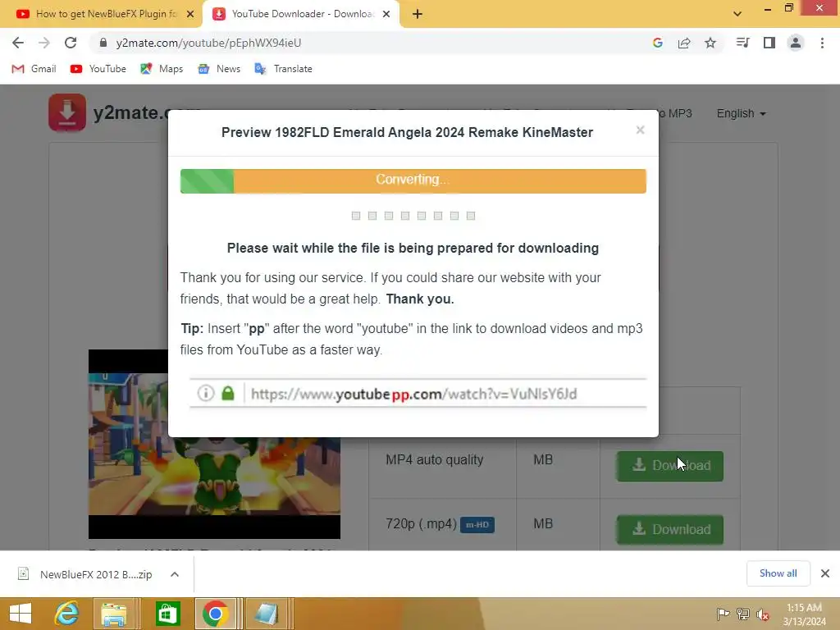
Task: Click the lock icon for site info
Action: [x=103, y=43]
